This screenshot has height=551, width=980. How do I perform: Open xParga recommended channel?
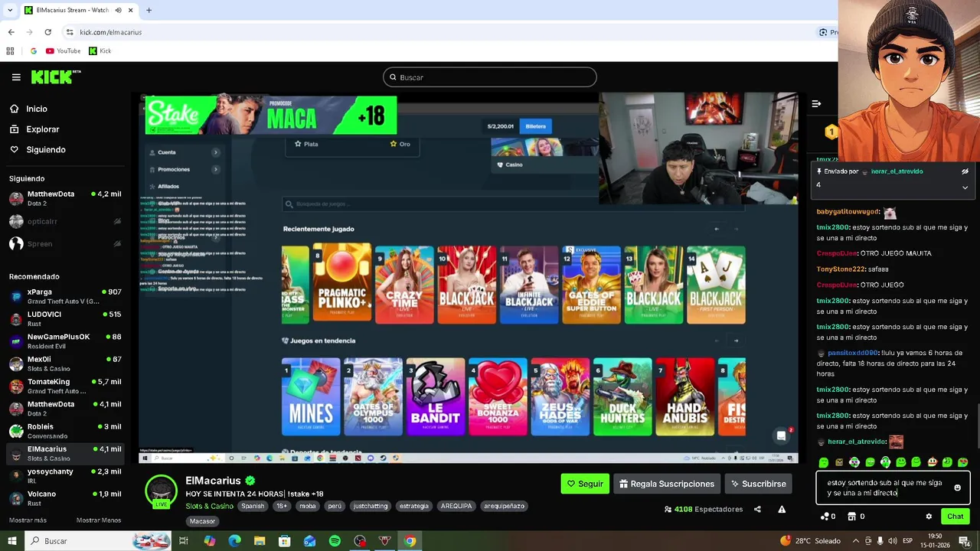(x=65, y=296)
